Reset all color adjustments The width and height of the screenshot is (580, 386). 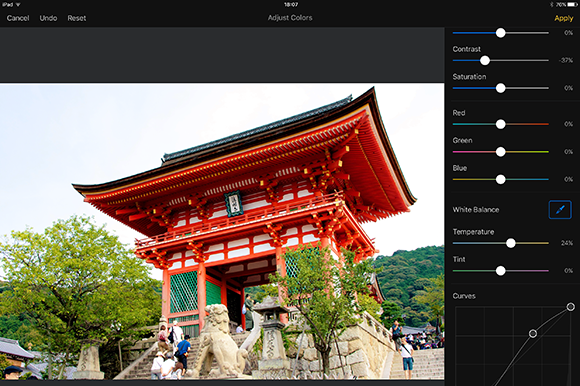coord(77,18)
